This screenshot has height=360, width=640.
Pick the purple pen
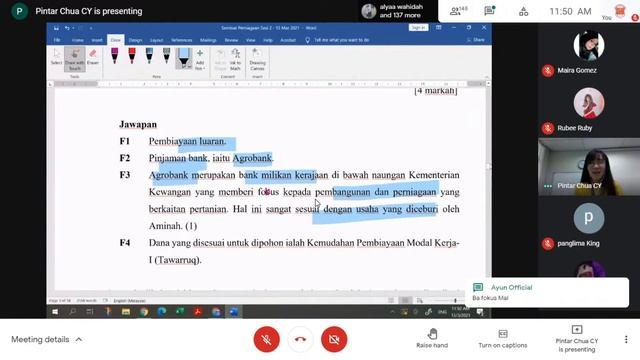pyautogui.click(x=115, y=56)
